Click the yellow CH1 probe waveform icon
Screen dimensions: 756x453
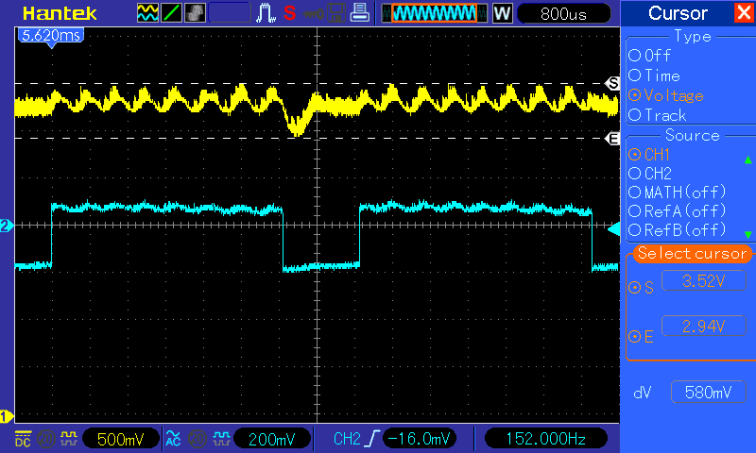[x=69, y=438]
